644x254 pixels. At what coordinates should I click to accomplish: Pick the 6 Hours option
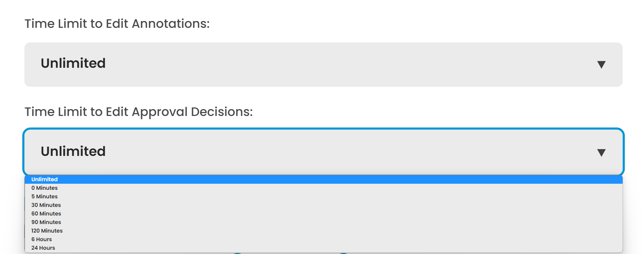coord(42,239)
